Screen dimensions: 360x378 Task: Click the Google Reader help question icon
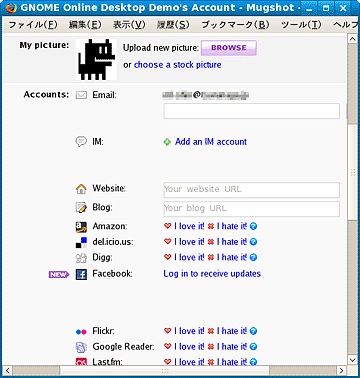pyautogui.click(x=253, y=347)
